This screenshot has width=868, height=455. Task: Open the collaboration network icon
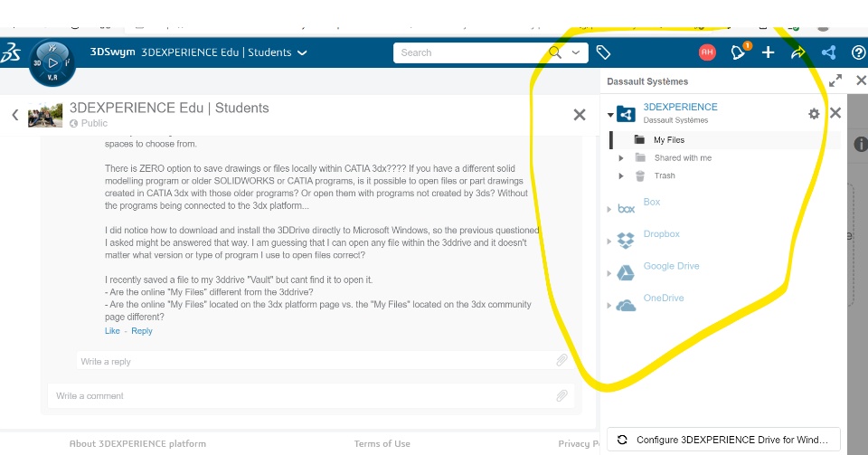(x=828, y=52)
